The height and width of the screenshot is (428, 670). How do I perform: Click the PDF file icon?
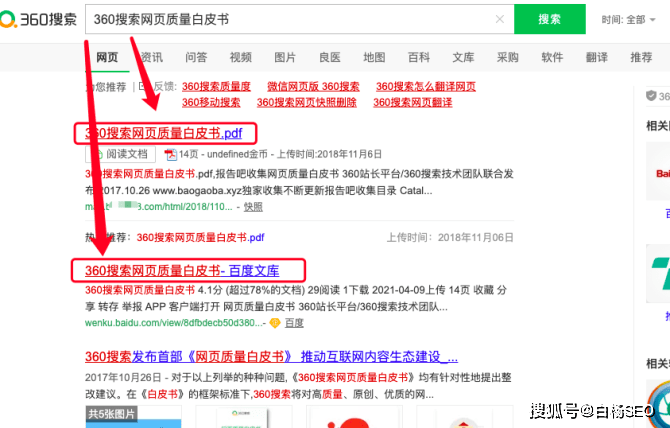(x=171, y=154)
